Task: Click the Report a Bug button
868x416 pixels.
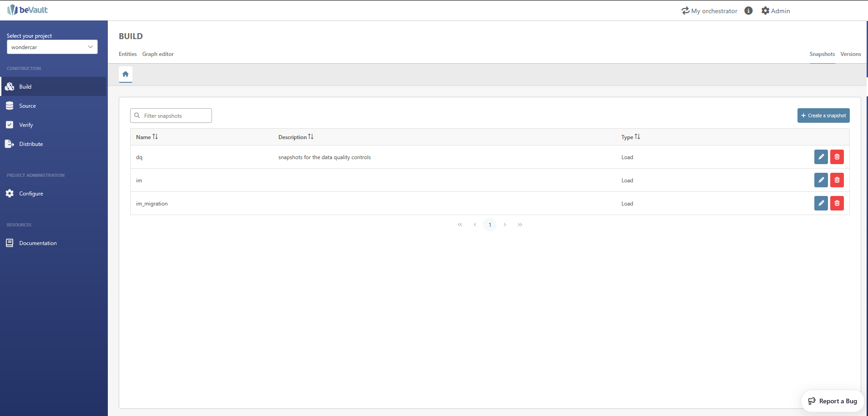Action: pyautogui.click(x=832, y=401)
